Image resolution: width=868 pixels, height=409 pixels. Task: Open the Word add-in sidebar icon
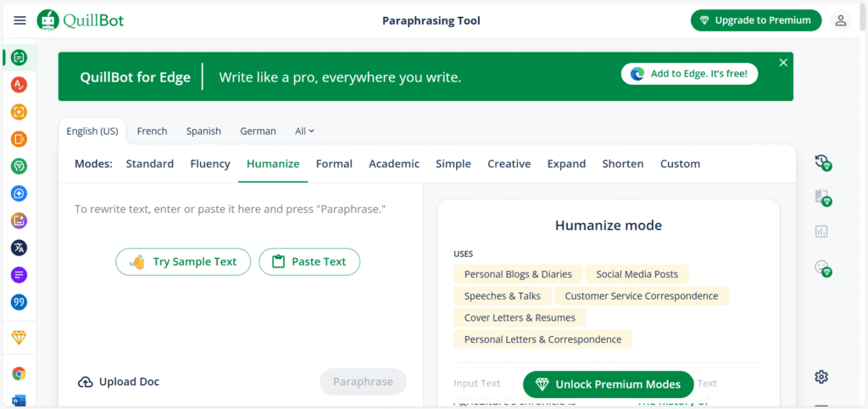coord(19,401)
